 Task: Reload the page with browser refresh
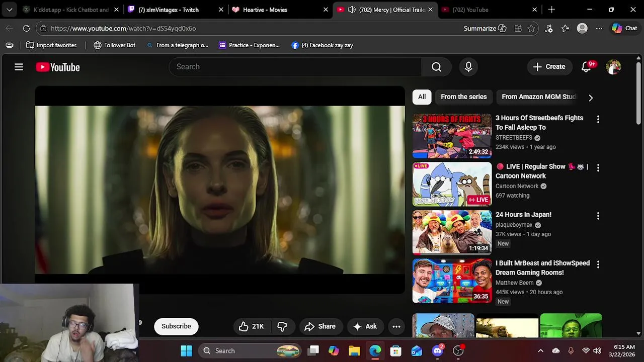[26, 28]
